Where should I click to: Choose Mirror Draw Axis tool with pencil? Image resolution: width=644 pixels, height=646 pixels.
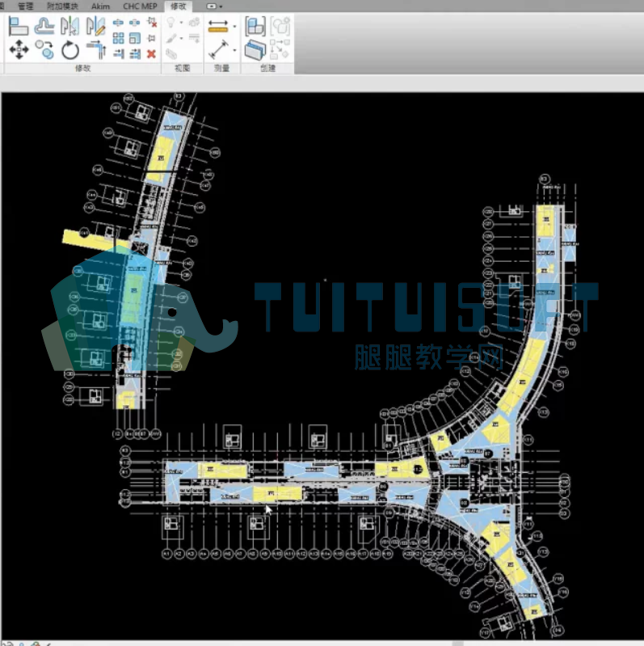[x=95, y=26]
